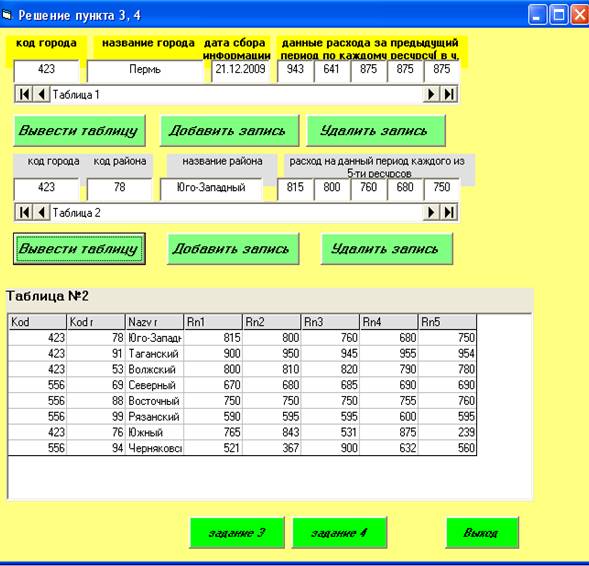This screenshot has height=566, width=589.
Task: Go to next record in Таблица 2
Action: (431, 213)
